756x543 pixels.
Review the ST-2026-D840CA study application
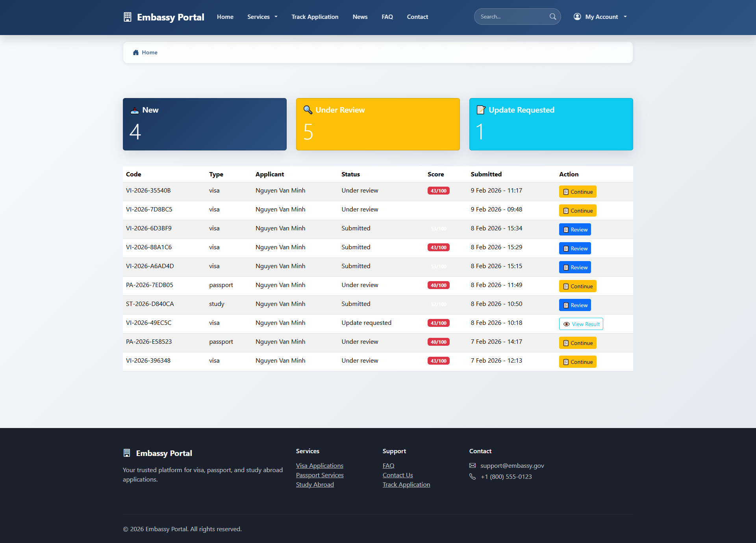575,305
